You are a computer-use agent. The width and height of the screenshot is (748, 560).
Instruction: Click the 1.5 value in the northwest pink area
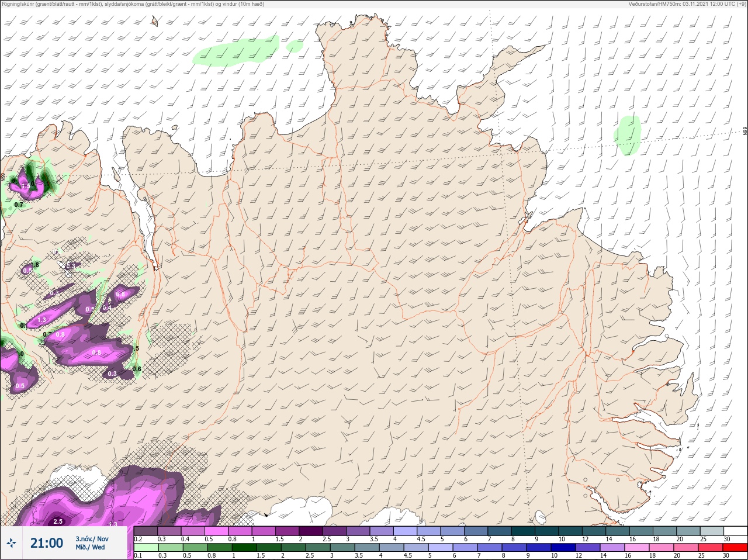coord(26,186)
